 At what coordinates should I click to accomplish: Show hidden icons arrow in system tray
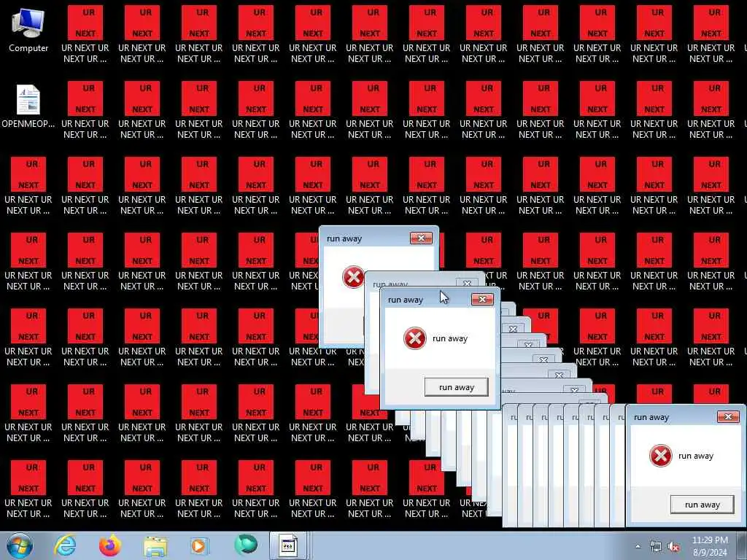pyautogui.click(x=638, y=547)
